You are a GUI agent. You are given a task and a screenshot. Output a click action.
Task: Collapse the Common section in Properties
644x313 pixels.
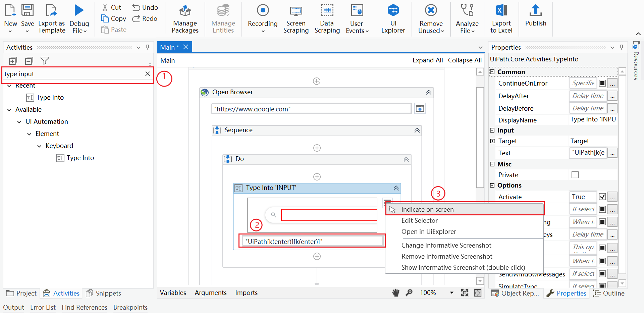492,71
